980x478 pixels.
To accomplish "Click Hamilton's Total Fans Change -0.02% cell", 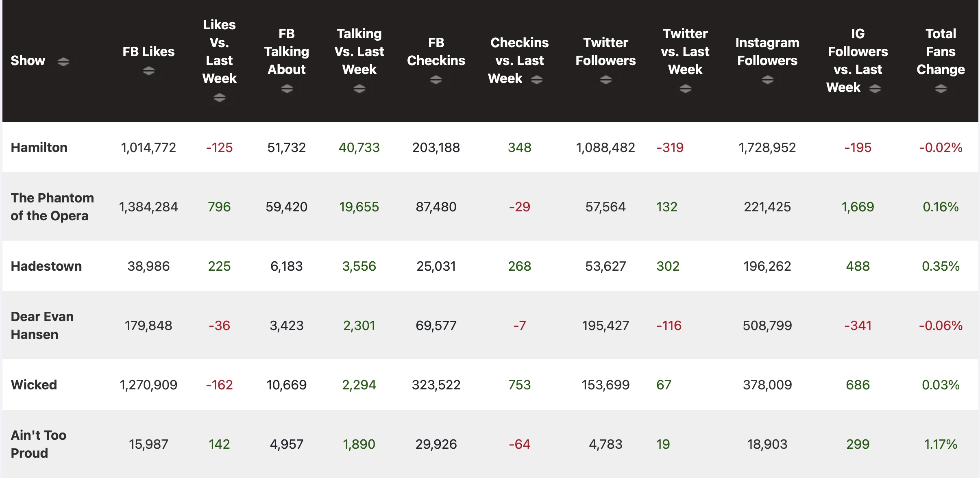I will click(x=941, y=148).
